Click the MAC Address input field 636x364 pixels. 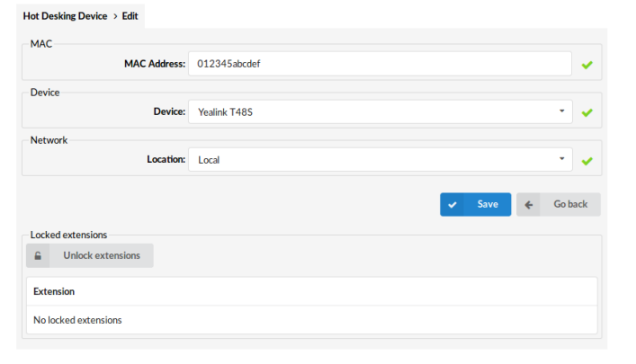(380, 64)
